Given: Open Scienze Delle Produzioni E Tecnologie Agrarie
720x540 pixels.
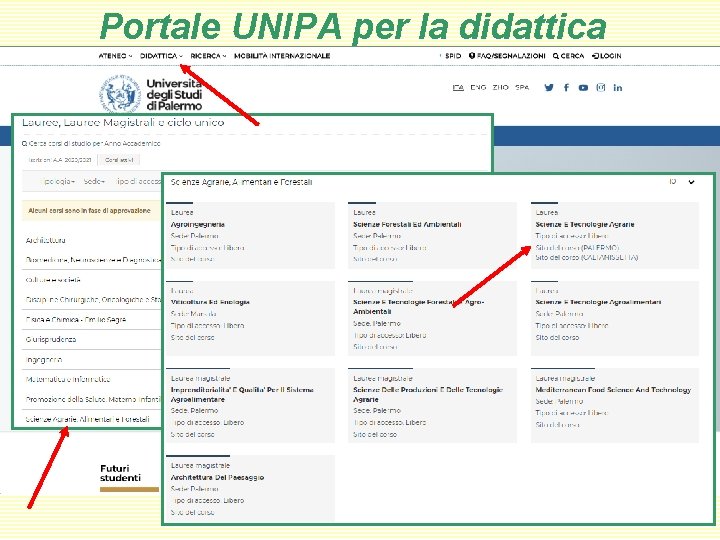Looking at the screenshot, I should [x=428, y=394].
